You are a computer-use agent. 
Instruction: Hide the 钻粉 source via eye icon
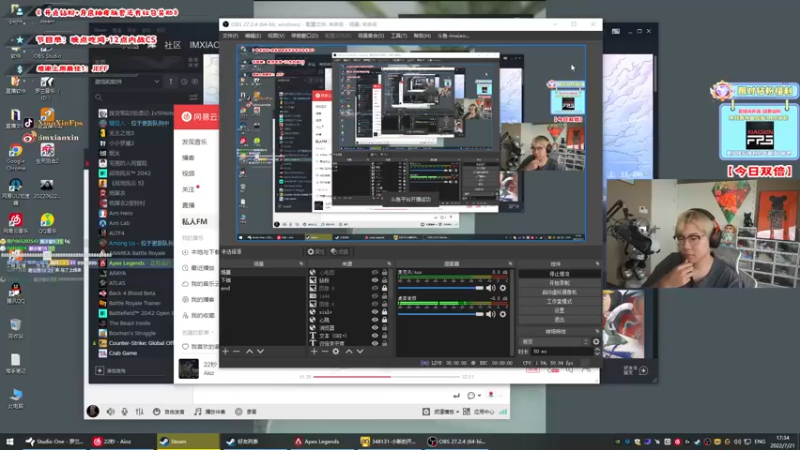tap(375, 280)
